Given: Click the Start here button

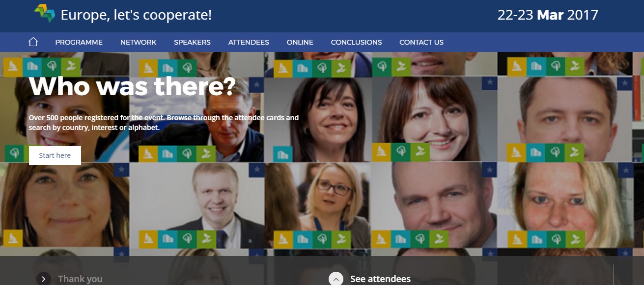Looking at the screenshot, I should pos(55,155).
